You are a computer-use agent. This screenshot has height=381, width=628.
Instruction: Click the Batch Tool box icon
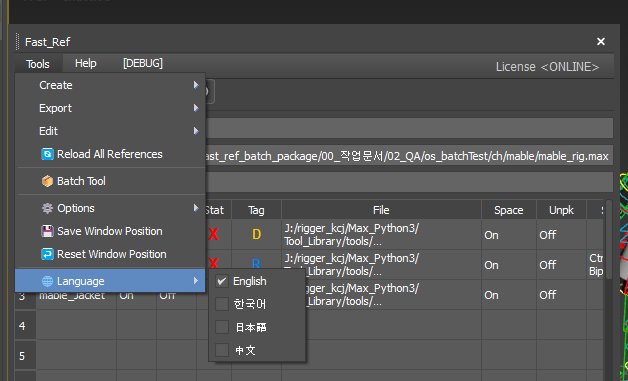point(47,181)
